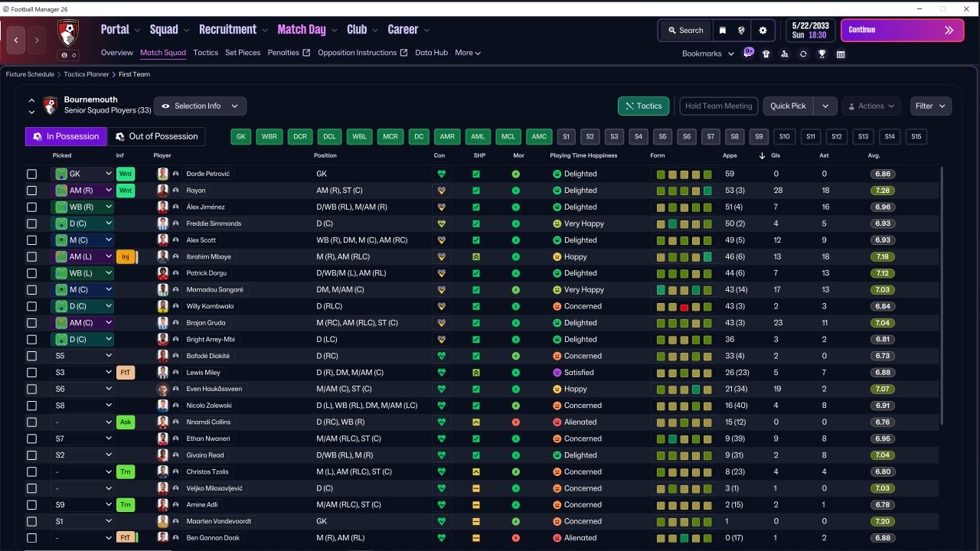This screenshot has width=980, height=551.
Task: Click the Quick Pick button
Action: (788, 106)
